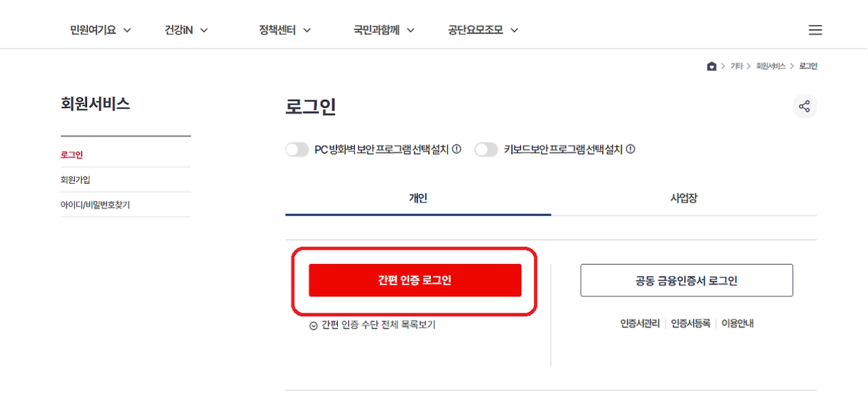Click the 공동 금융인증서 로그인 button

pyautogui.click(x=687, y=280)
